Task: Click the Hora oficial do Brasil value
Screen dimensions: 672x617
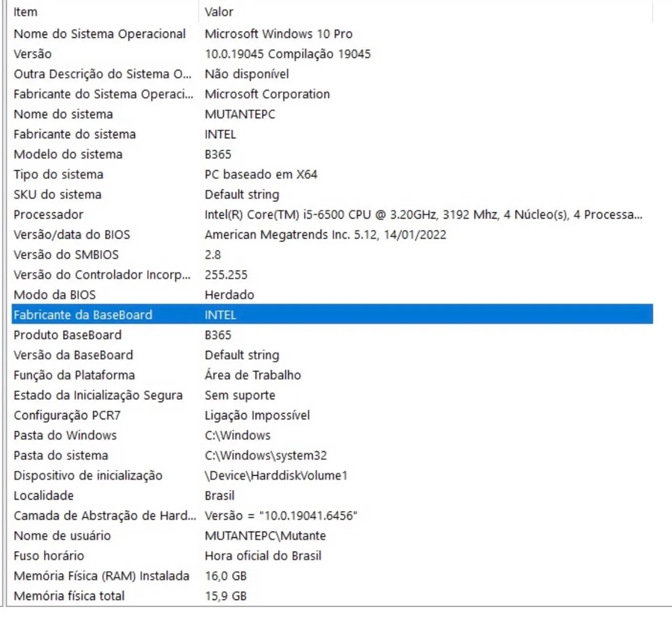Action: tap(263, 556)
